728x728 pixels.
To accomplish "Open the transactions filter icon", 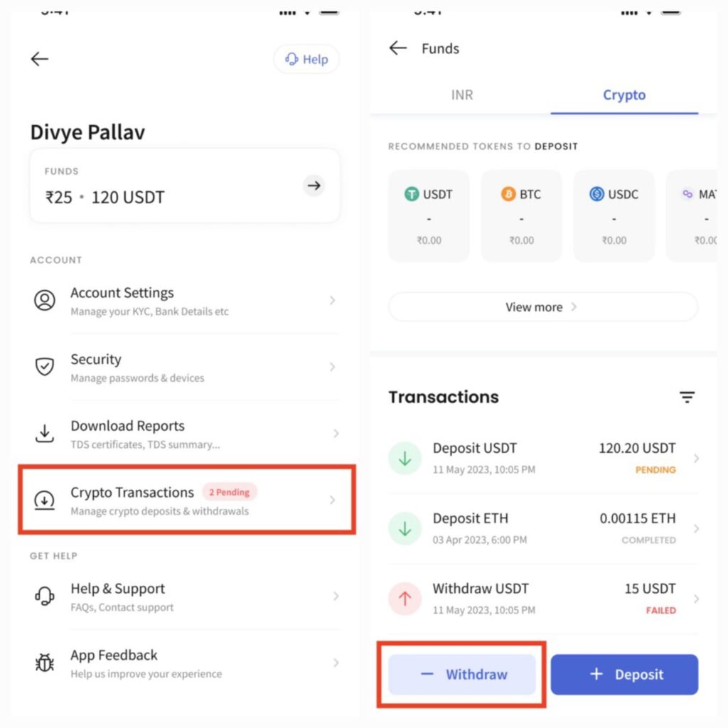I will (687, 397).
